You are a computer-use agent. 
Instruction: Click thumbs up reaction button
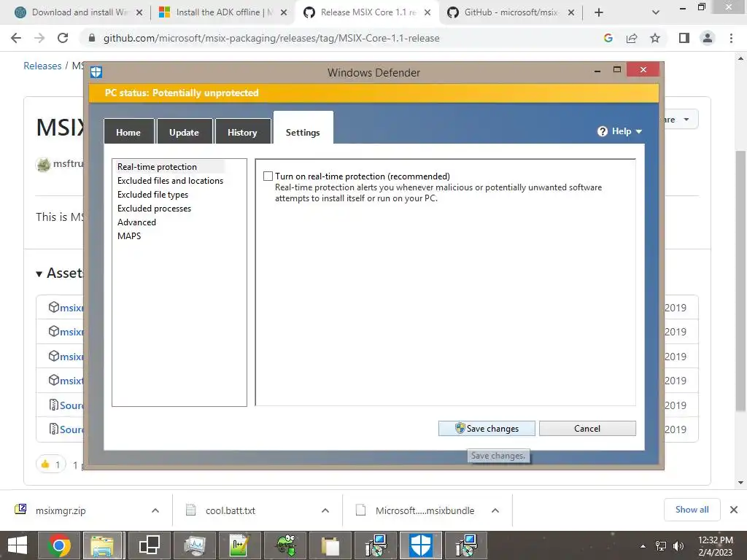[51, 464]
